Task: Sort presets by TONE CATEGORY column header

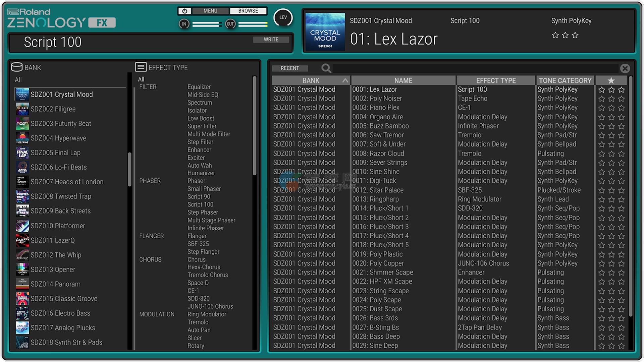Action: pyautogui.click(x=565, y=80)
